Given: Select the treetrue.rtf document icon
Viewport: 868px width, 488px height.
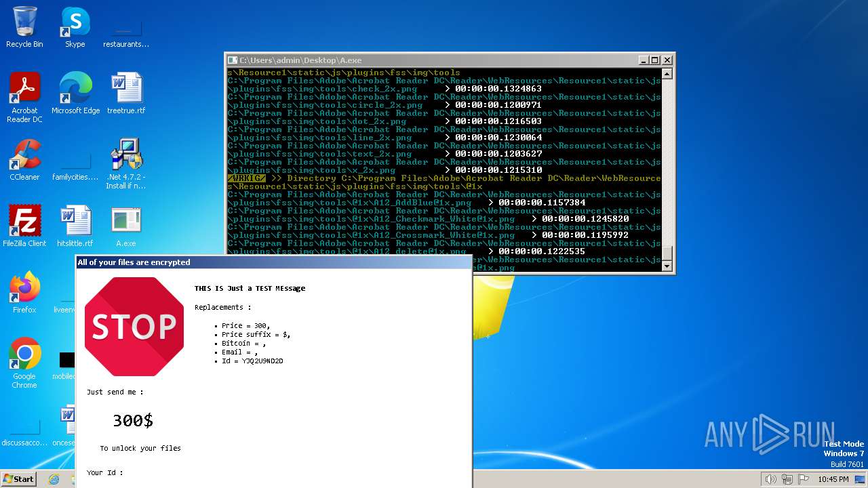Looking at the screenshot, I should pyautogui.click(x=126, y=94).
